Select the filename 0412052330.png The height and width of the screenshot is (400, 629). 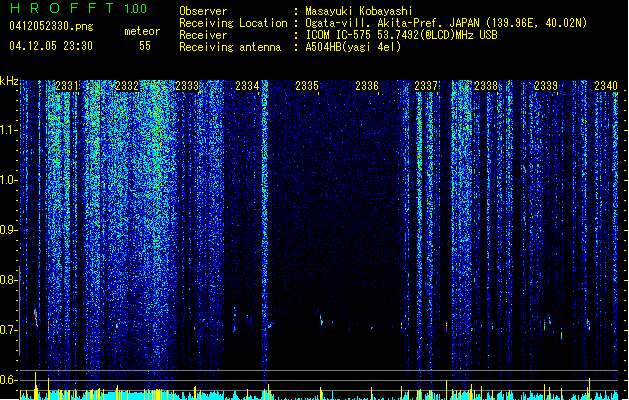[51, 26]
